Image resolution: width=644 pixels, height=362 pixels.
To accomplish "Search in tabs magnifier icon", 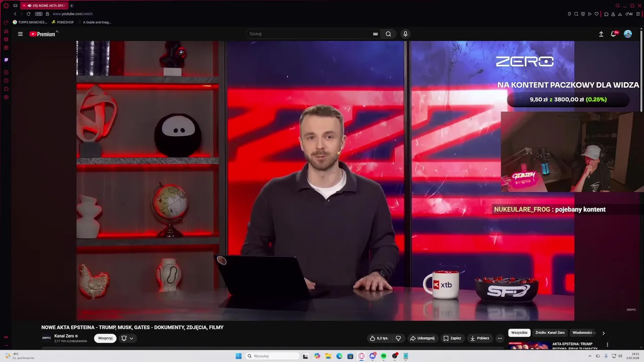I will (618, 6).
